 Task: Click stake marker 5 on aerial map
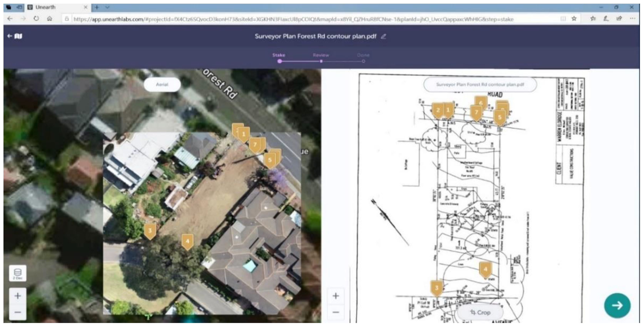click(269, 160)
